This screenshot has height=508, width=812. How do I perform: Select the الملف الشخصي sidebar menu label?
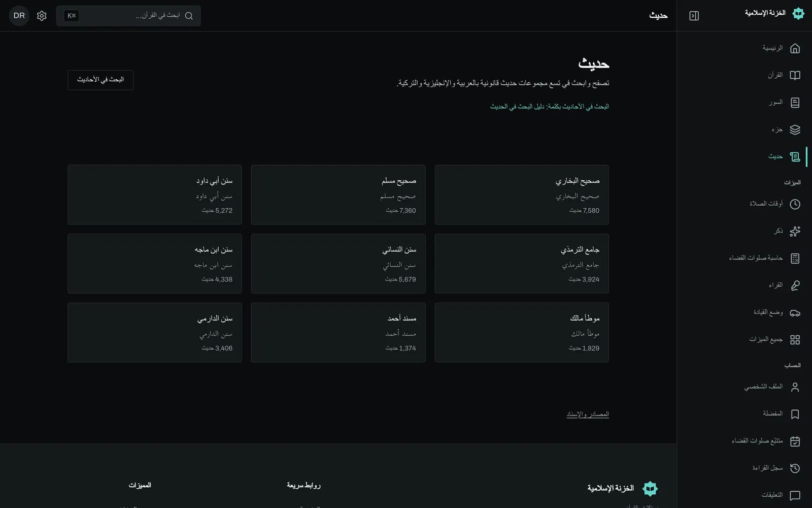[x=763, y=387]
